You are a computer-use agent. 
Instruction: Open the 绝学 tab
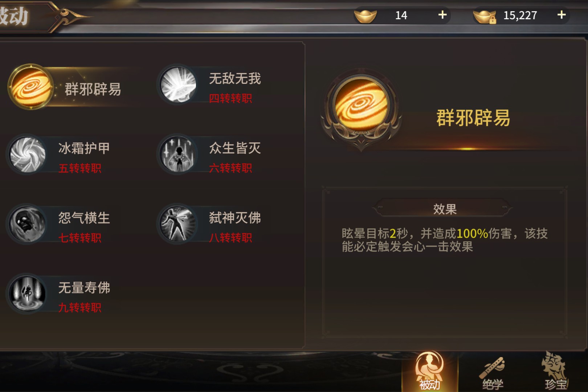[x=493, y=372]
